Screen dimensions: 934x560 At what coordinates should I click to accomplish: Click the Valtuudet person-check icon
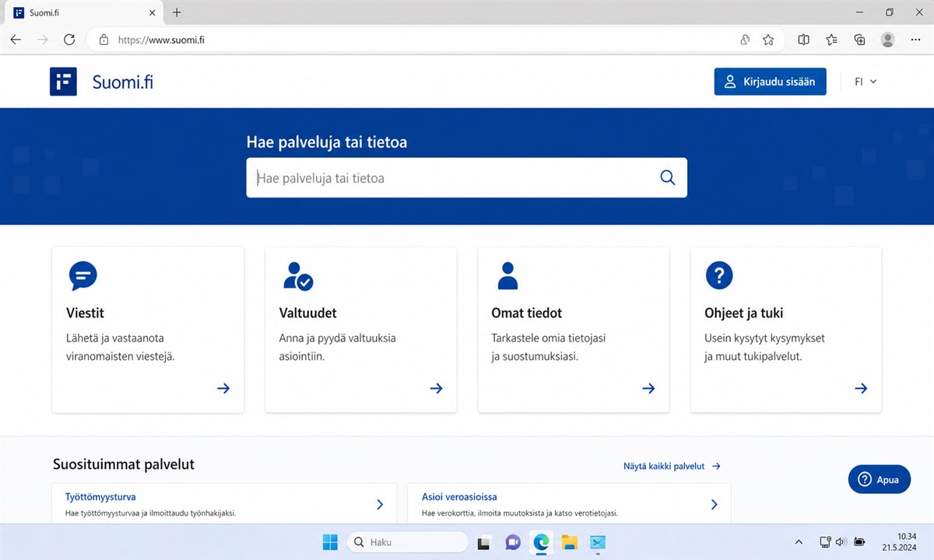[x=298, y=275]
